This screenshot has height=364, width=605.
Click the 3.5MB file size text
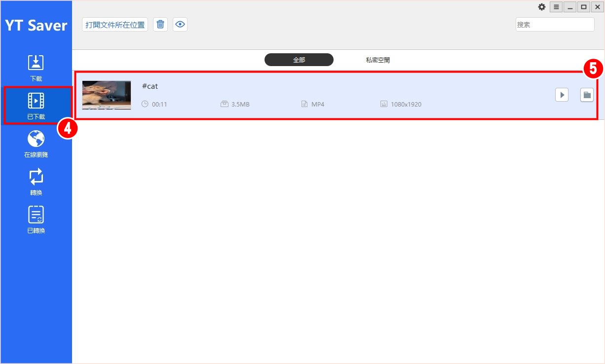click(x=240, y=104)
